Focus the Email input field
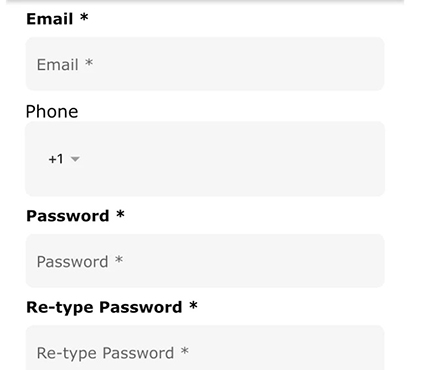 click(x=205, y=64)
